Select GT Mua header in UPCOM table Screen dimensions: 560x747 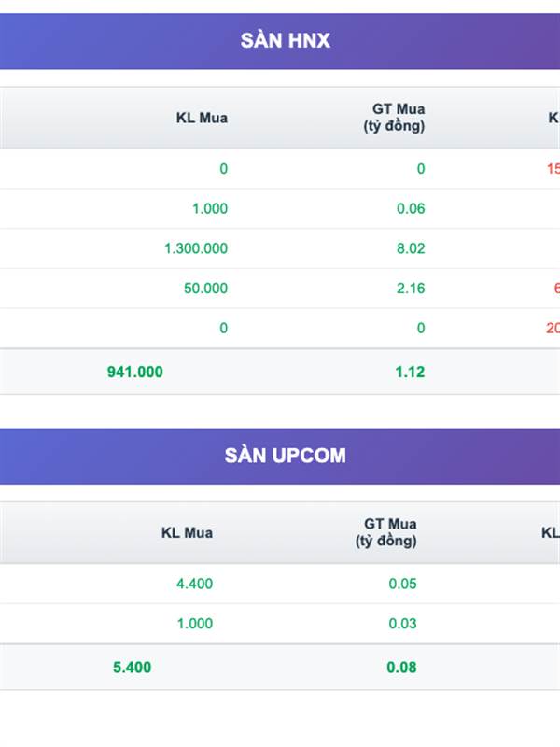pos(386,532)
